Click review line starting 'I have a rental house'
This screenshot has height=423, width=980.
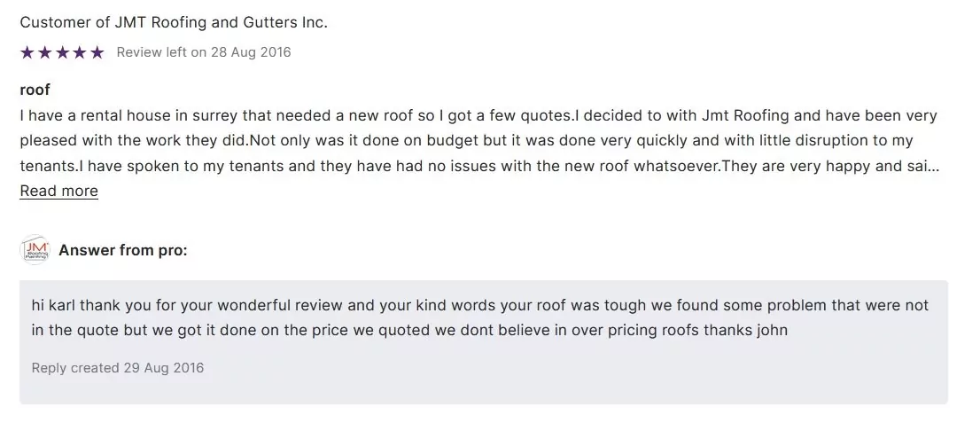478,116
